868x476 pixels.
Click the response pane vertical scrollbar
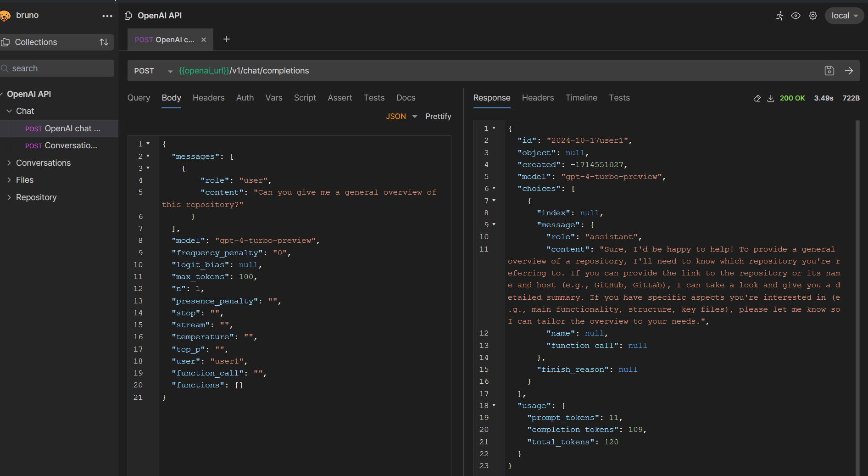857,298
